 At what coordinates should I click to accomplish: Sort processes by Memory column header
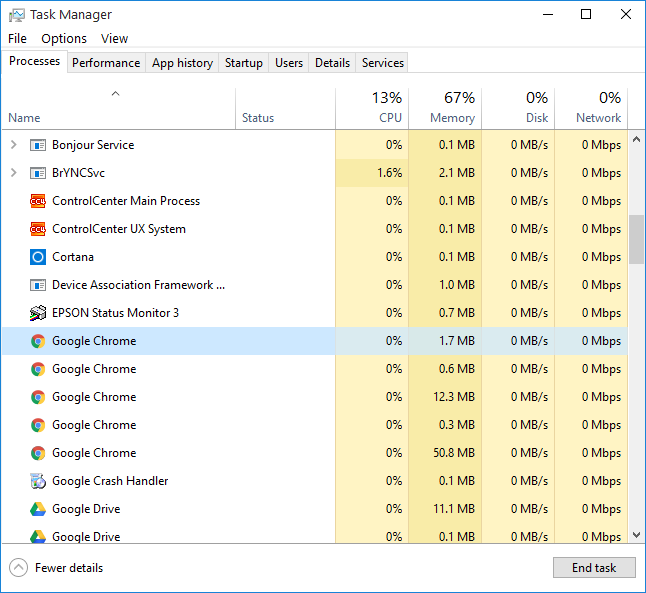tap(445, 109)
